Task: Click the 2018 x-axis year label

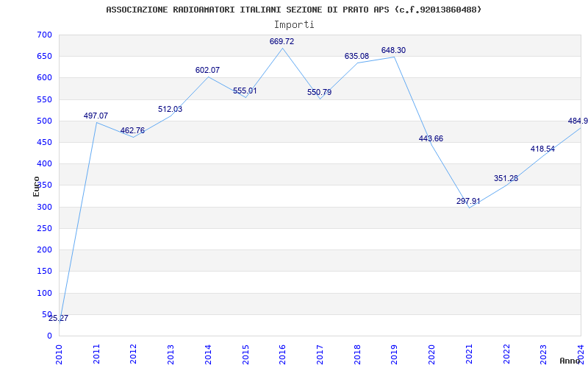Action: [357, 354]
